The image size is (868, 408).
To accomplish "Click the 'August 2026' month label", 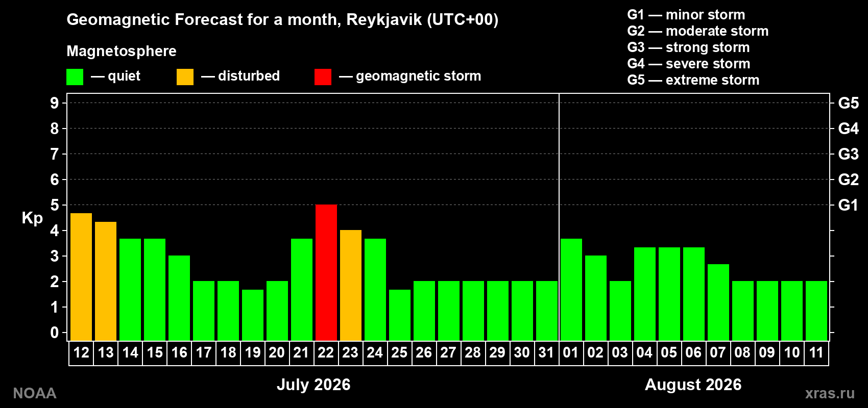I will (x=693, y=385).
